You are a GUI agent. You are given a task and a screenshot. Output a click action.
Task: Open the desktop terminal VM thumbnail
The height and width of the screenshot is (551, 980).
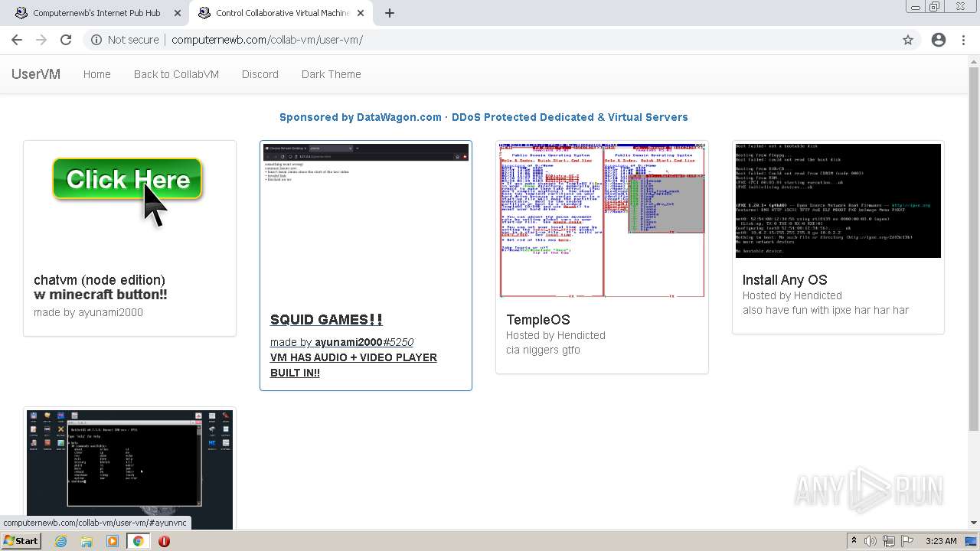pyautogui.click(x=130, y=470)
